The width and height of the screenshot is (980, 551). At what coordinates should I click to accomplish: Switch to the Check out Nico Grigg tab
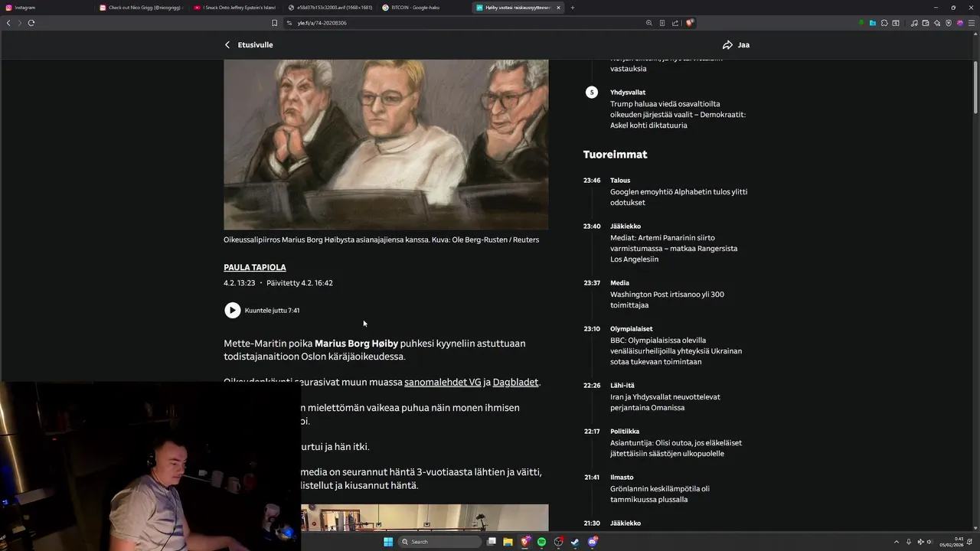pyautogui.click(x=141, y=8)
